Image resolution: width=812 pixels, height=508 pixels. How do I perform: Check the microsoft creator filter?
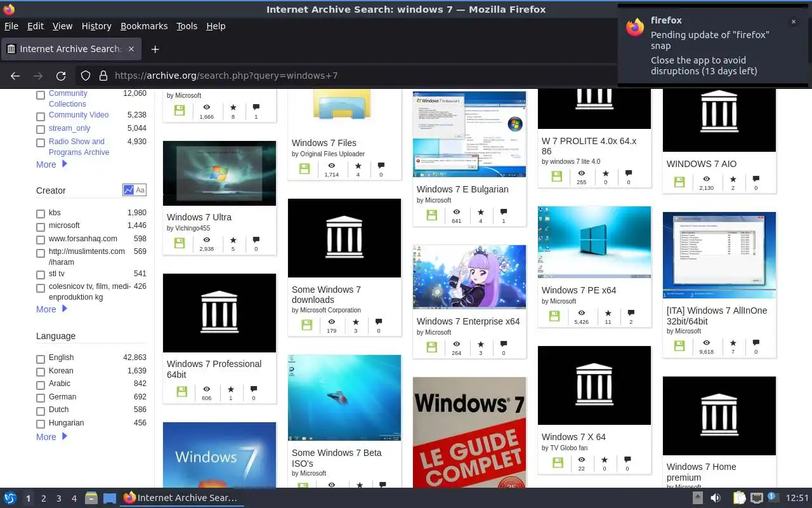(41, 227)
